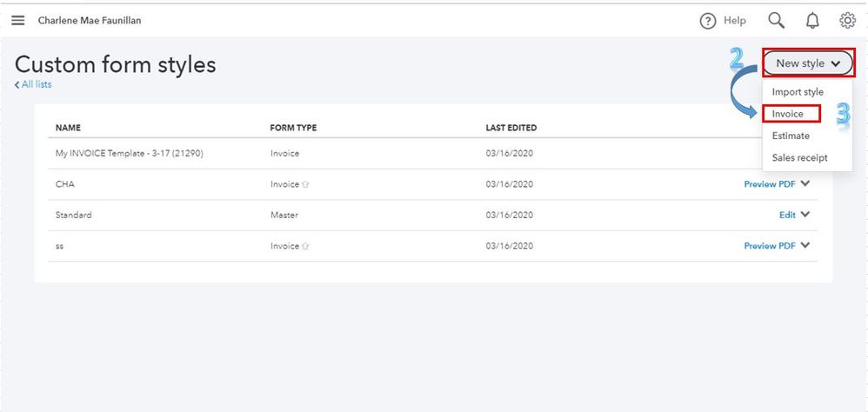Choose Sales receipt from the menu

(799, 157)
